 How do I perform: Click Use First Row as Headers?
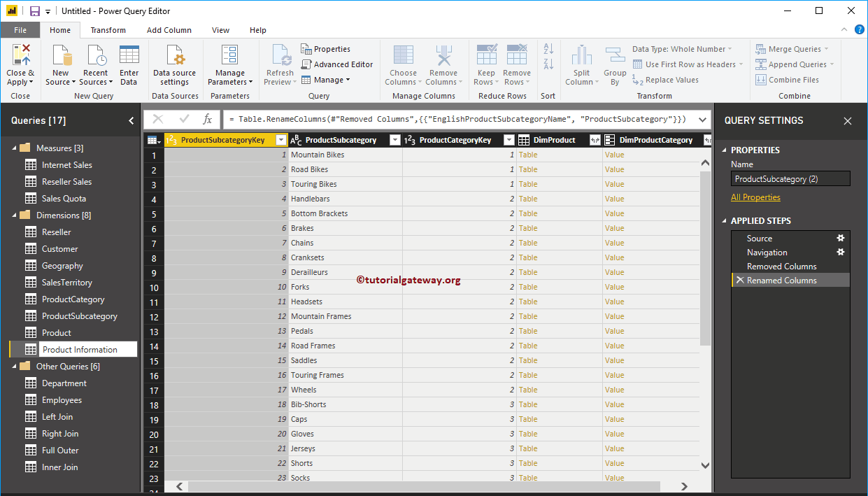click(688, 64)
